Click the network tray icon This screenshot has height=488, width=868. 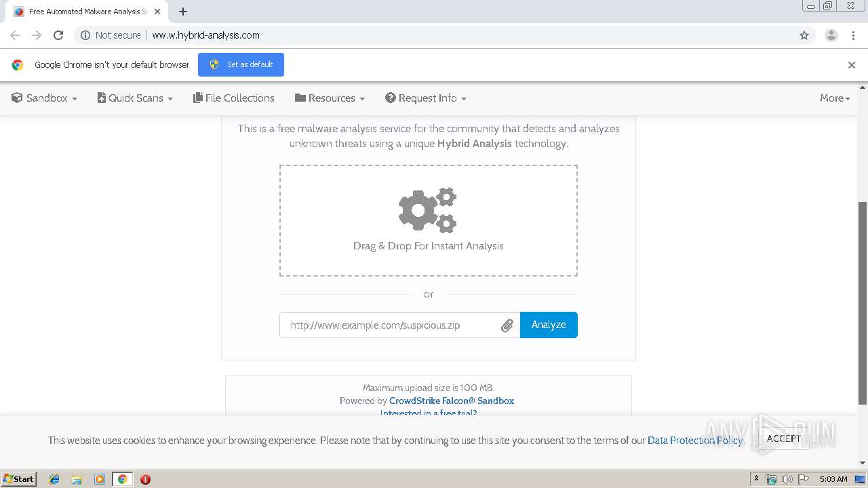pos(771,479)
